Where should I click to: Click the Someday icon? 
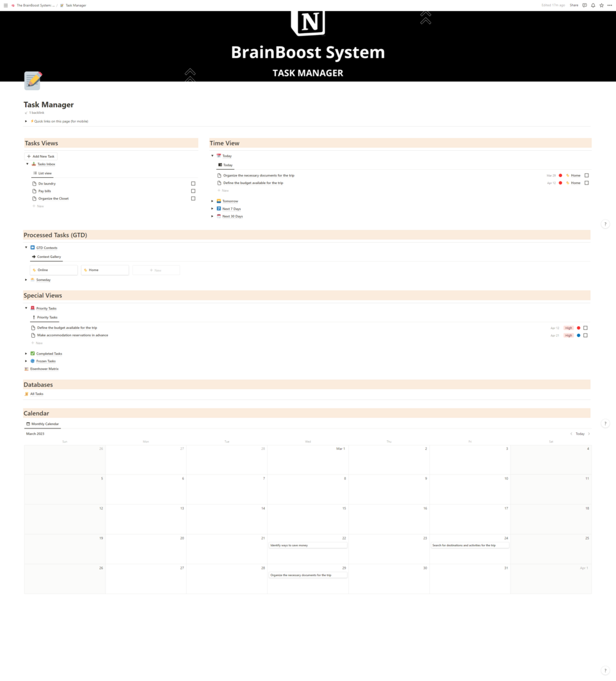(x=32, y=280)
